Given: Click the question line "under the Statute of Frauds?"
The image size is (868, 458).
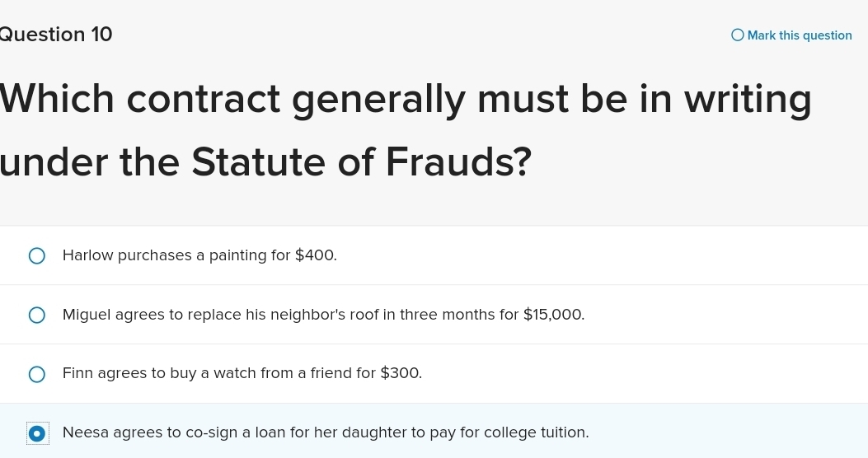Looking at the screenshot, I should click(x=265, y=160).
